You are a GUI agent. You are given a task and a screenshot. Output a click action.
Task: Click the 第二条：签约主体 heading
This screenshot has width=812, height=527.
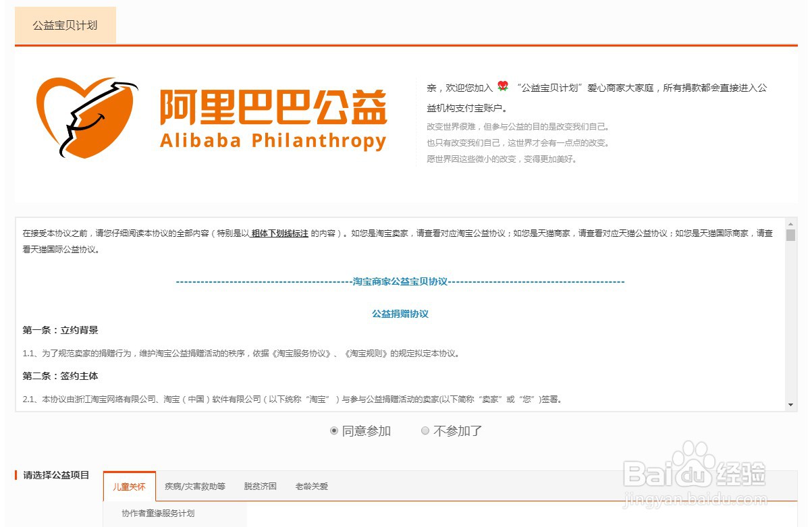pyautogui.click(x=60, y=376)
